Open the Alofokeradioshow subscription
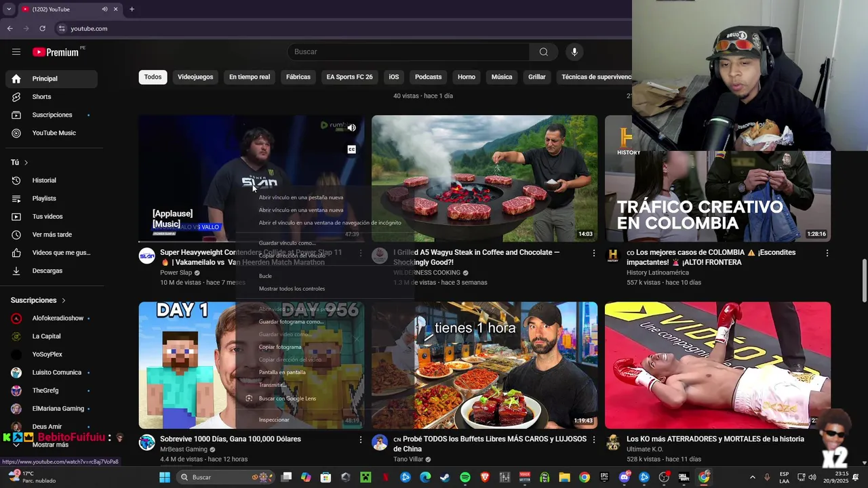The width and height of the screenshot is (868, 488). pos(52,319)
